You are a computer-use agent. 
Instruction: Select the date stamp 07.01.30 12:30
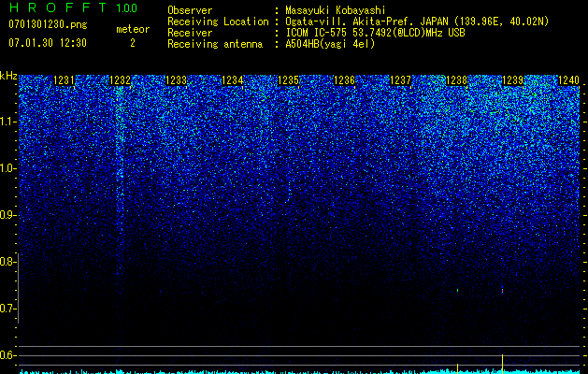coord(48,43)
